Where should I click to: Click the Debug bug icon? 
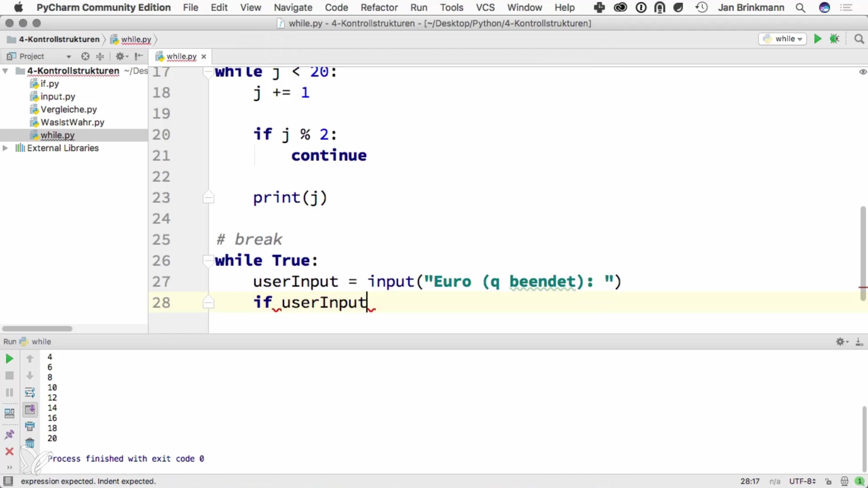tap(835, 39)
